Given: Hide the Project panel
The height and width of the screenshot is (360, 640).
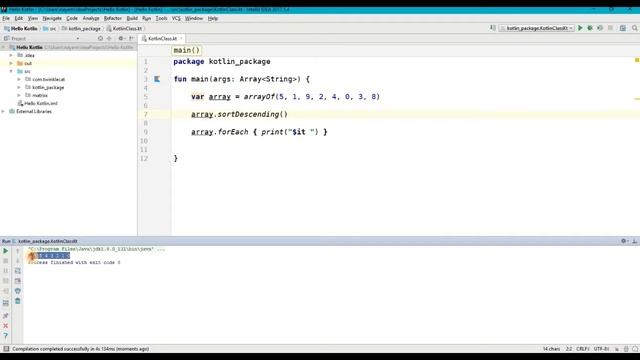Looking at the screenshot, I should [x=131, y=38].
